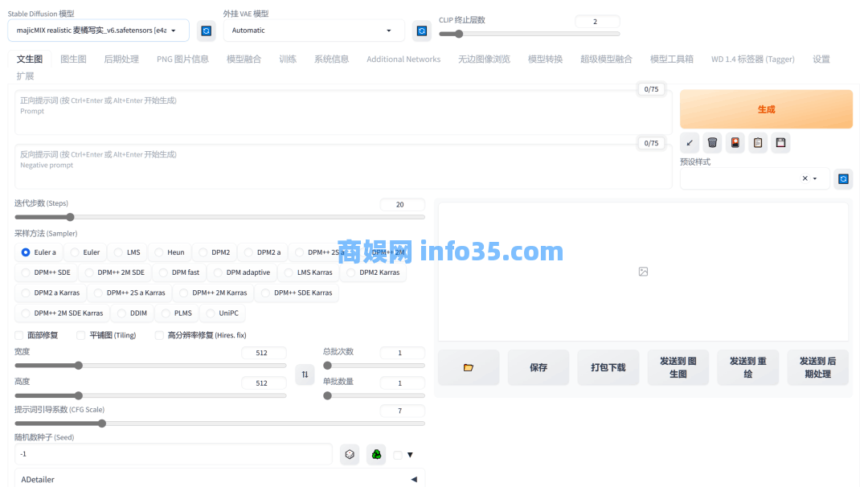Click the 保存 button
The image size is (868, 487).
(538, 367)
